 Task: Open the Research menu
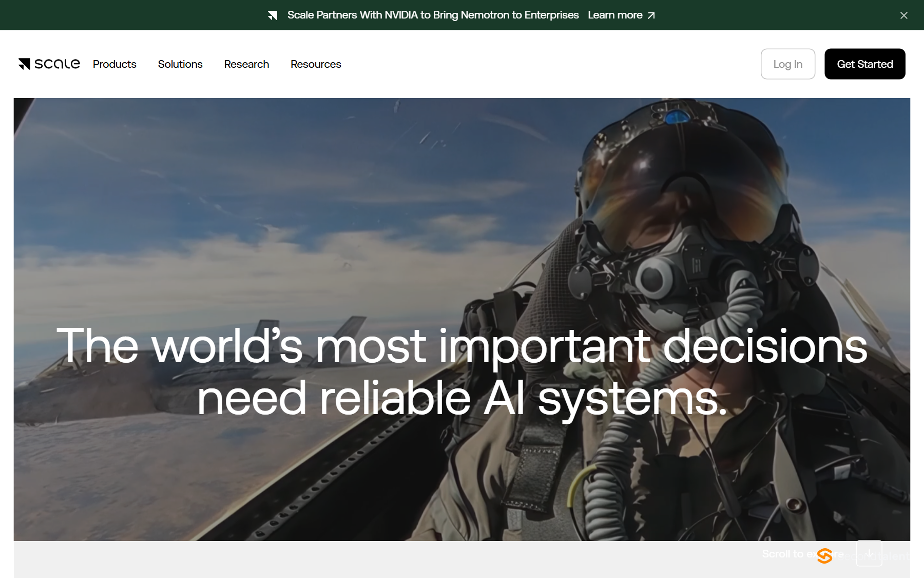click(246, 64)
